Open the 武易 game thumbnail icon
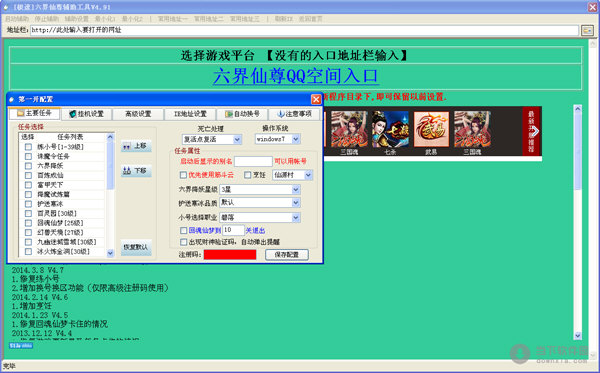600x373 pixels. (431, 129)
